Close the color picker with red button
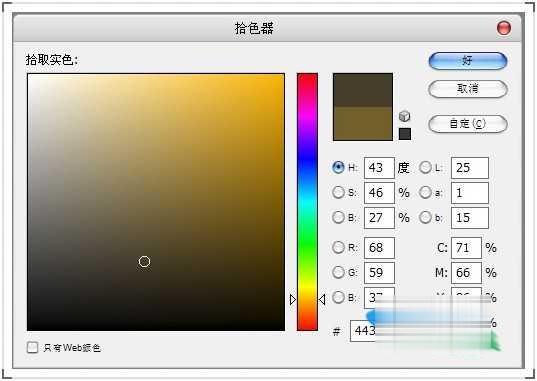Screen dimensions: 537x381 [503, 28]
